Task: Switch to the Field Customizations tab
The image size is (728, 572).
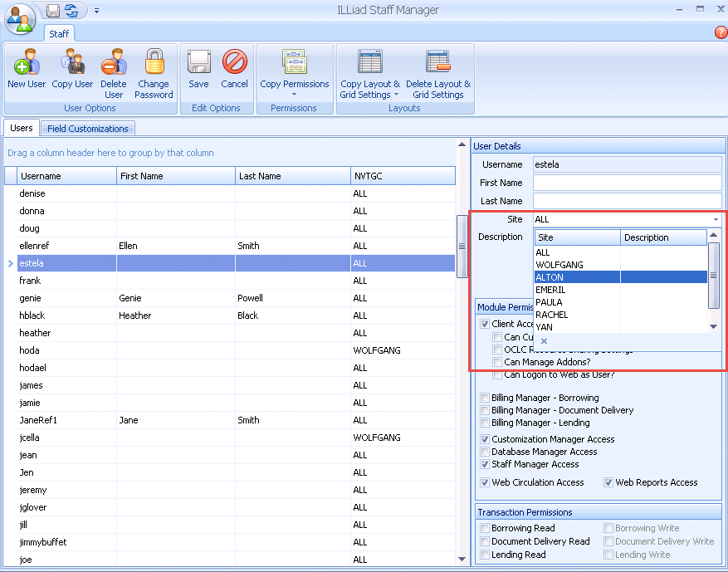Action: click(87, 128)
